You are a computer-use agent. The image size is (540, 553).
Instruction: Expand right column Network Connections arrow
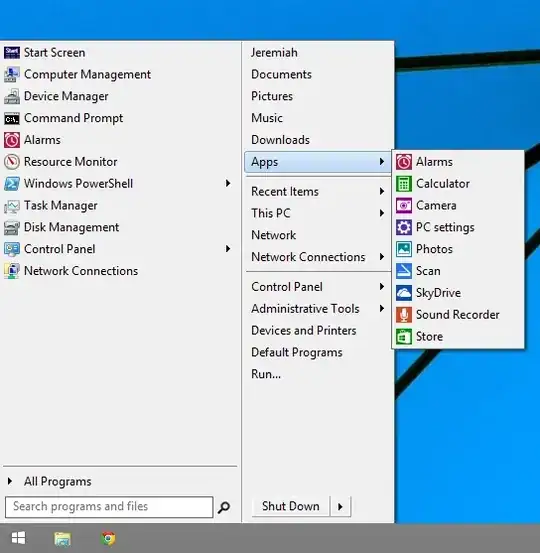tap(382, 257)
